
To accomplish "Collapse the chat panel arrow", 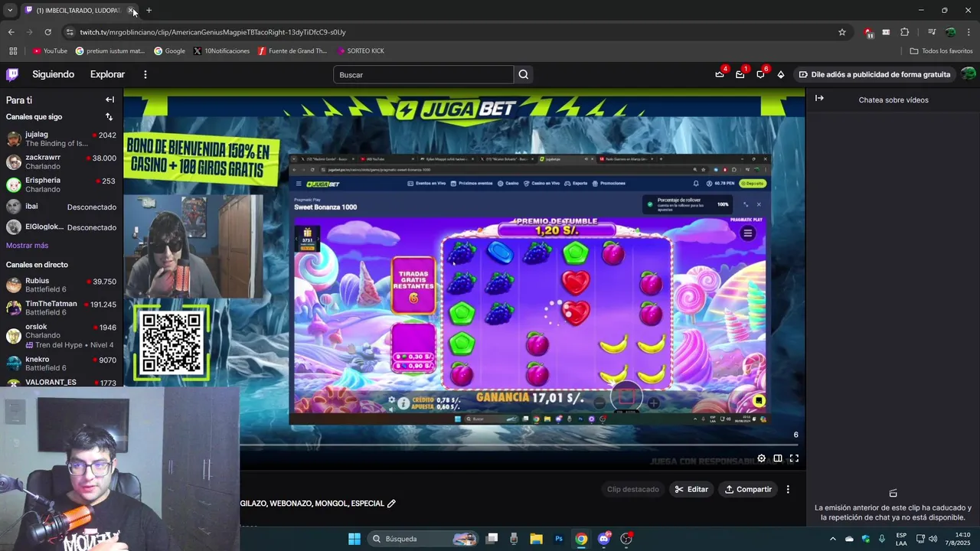I will [x=819, y=98].
